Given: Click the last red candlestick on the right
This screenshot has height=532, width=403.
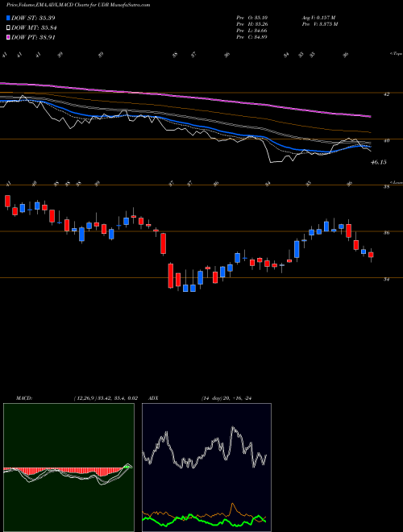Looking at the screenshot, I should point(371,256).
